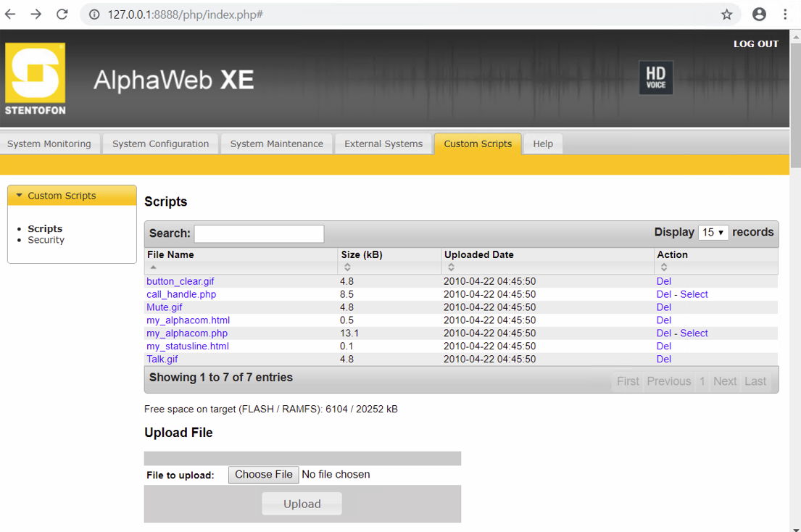Click Select for call_handle.php

click(694, 294)
